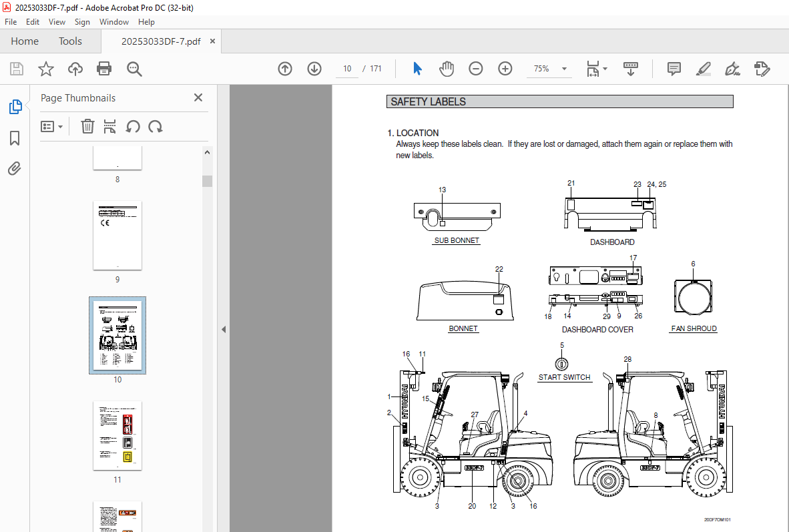Open the Edit menu
This screenshot has width=789, height=532.
[x=33, y=21]
